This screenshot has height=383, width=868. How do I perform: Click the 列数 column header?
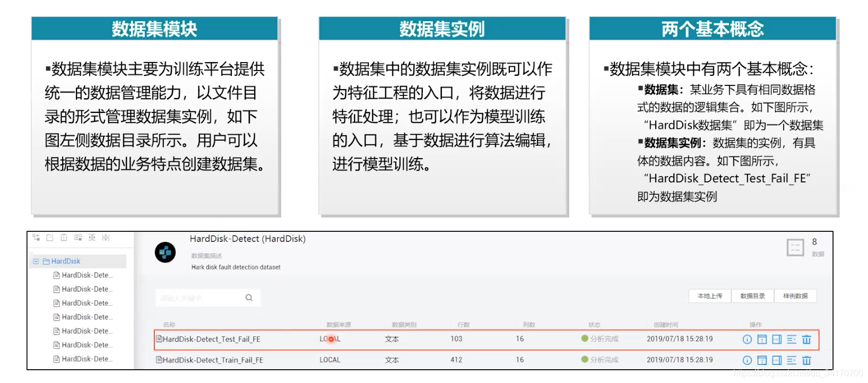pos(529,325)
